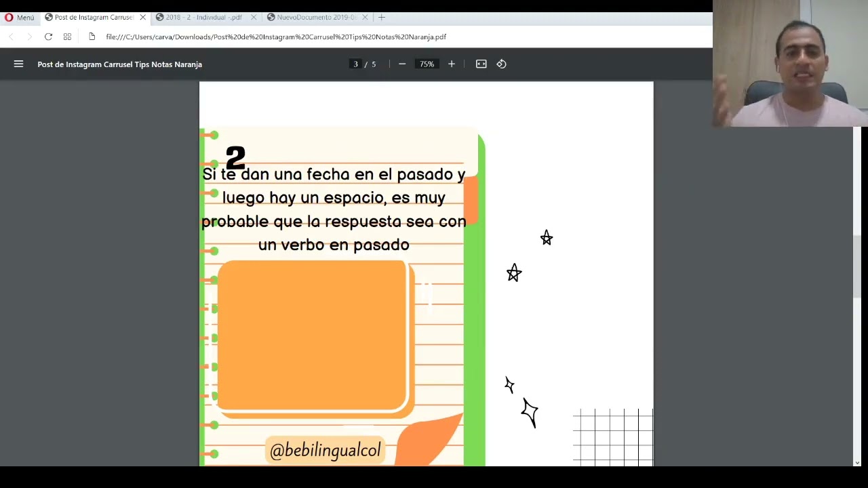The image size is (868, 488).
Task: Go forward to next page
Action: [x=29, y=37]
